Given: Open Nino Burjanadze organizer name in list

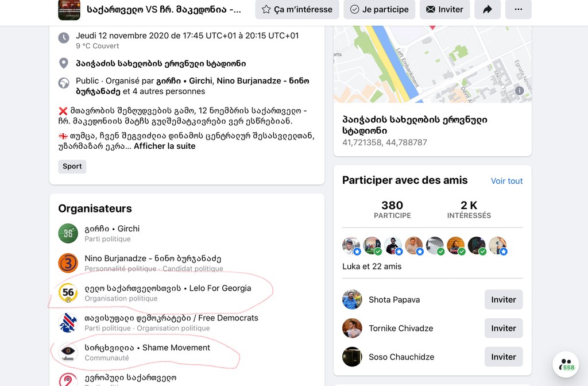Looking at the screenshot, I should click(x=153, y=258).
